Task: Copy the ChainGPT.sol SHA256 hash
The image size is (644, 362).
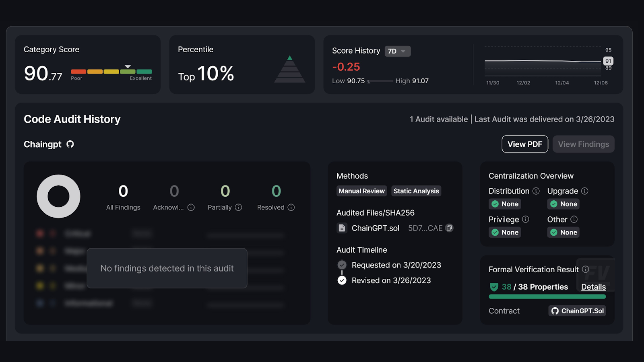Action: click(450, 228)
